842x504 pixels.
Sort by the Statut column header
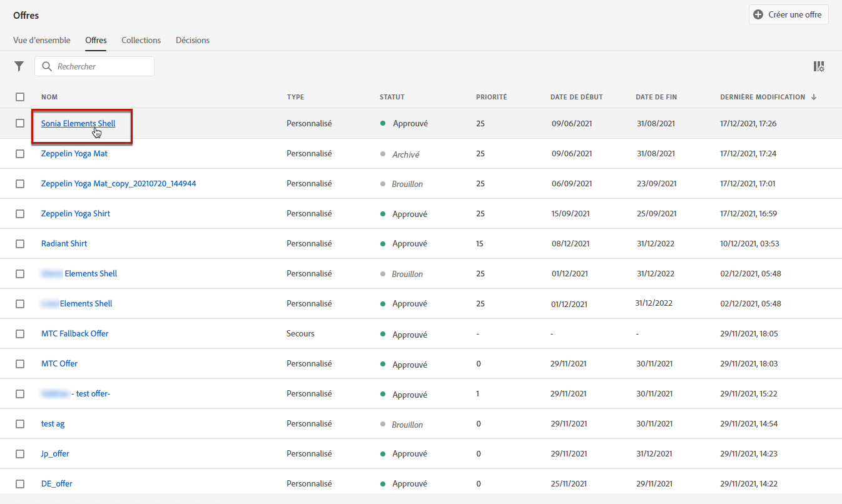click(392, 97)
